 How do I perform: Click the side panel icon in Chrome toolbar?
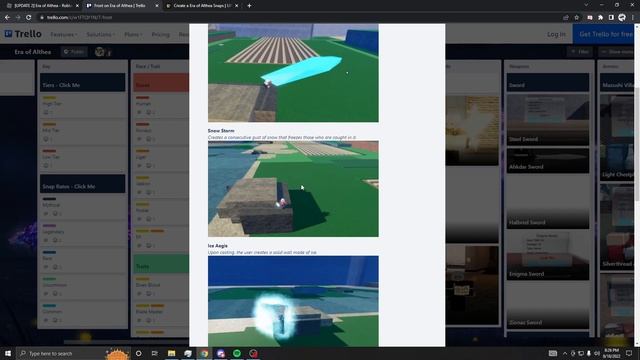click(x=611, y=18)
